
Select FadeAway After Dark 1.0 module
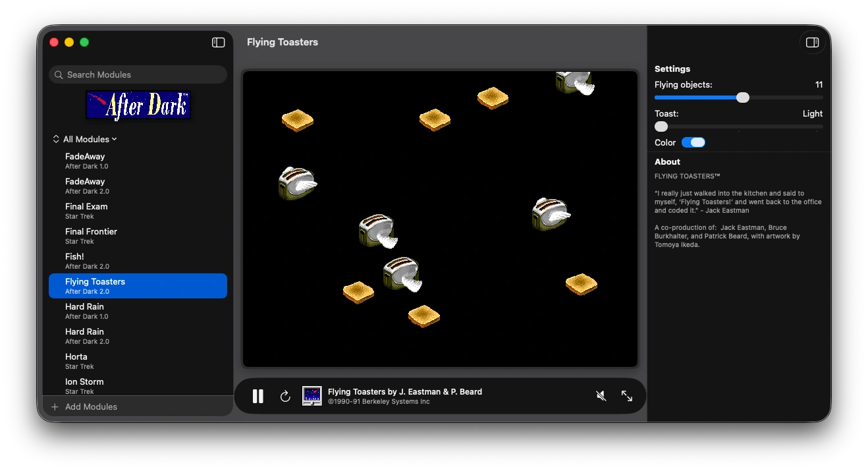pyautogui.click(x=138, y=161)
